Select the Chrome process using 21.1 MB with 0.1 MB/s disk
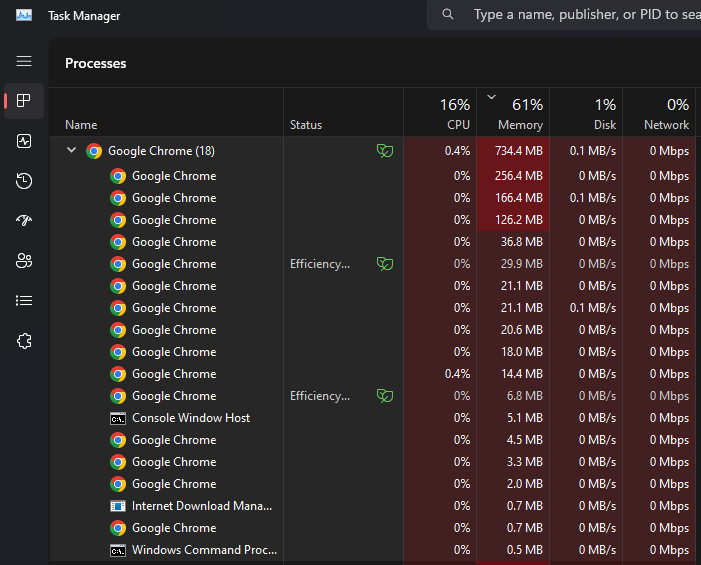The width and height of the screenshot is (701, 565). 373,308
